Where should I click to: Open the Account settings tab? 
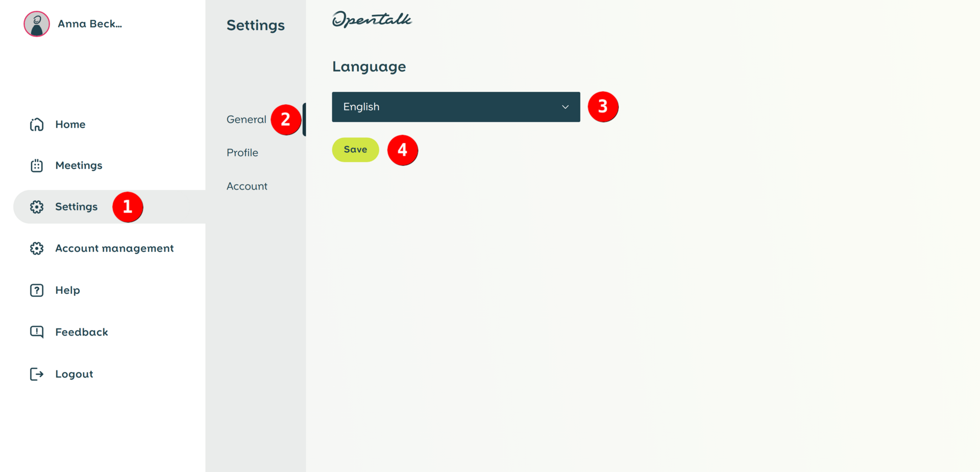[x=247, y=186]
